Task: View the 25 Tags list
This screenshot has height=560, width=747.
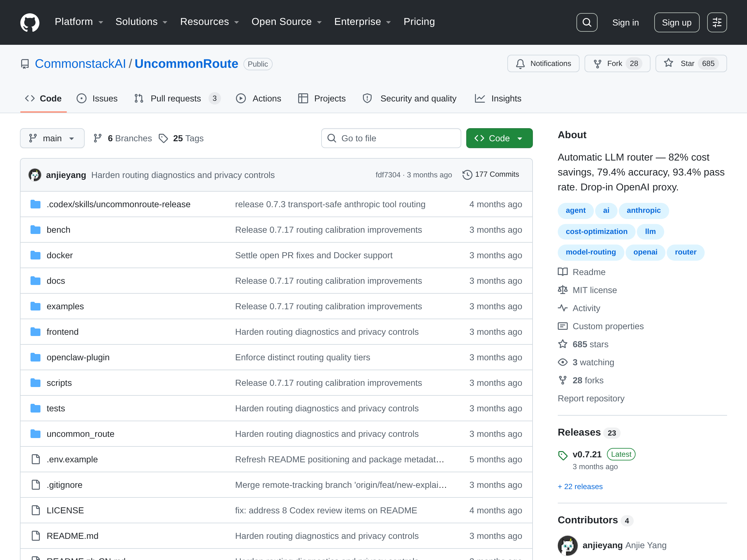Action: click(x=181, y=138)
